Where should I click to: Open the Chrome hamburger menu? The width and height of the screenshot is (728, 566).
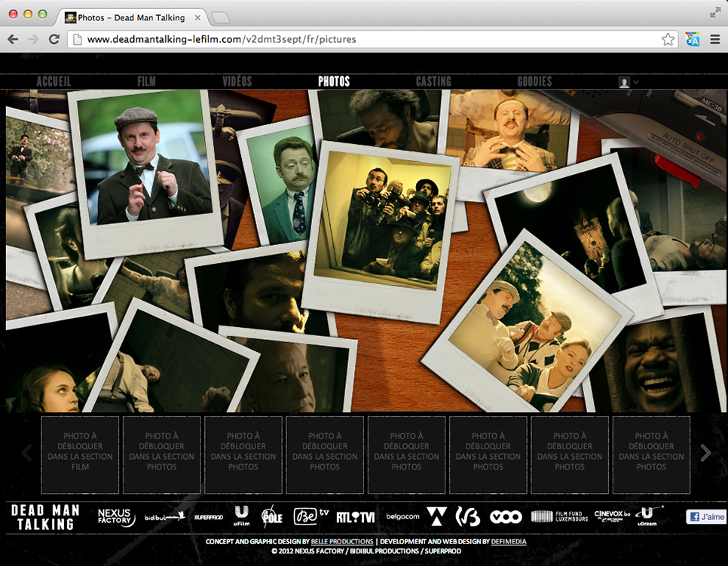click(714, 40)
